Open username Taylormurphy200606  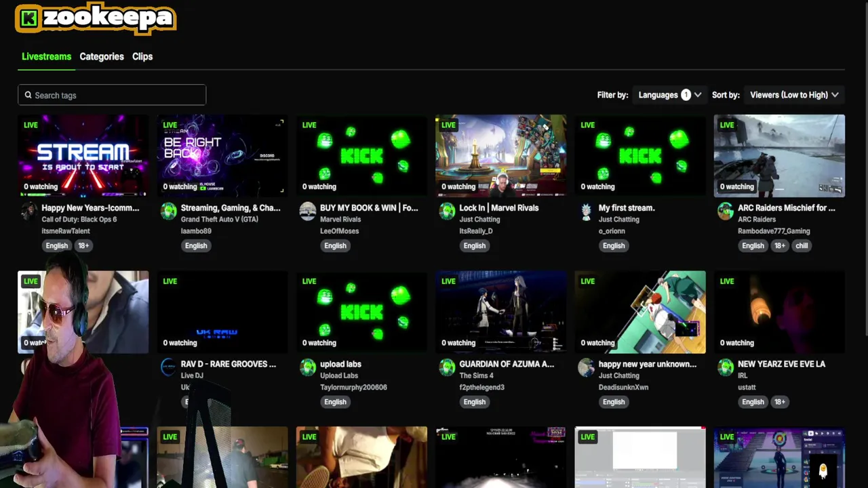[353, 387]
